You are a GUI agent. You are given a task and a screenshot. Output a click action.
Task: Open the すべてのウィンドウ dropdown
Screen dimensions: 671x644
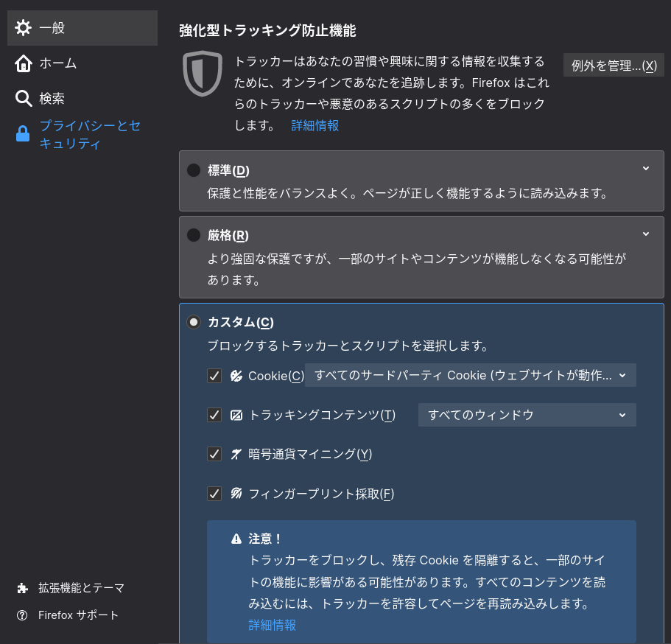pos(527,415)
